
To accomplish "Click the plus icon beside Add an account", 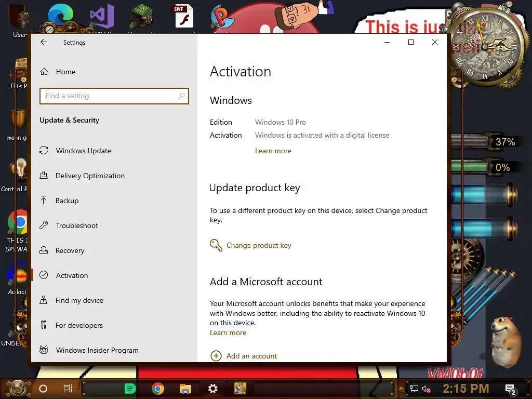I will point(216,356).
